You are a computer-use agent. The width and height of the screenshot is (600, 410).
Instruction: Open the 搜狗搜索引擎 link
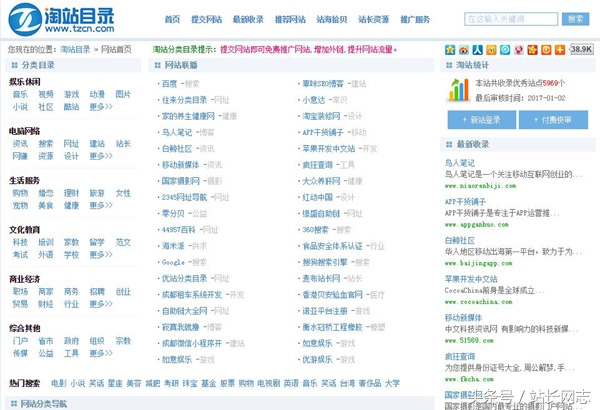(x=324, y=263)
